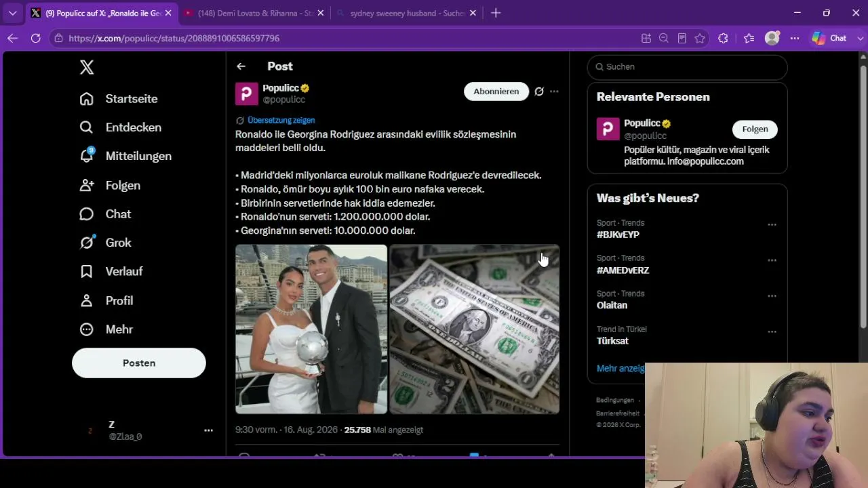The width and height of the screenshot is (868, 488).
Task: Open the Ronaldo and Georgina photo
Action: (x=311, y=329)
